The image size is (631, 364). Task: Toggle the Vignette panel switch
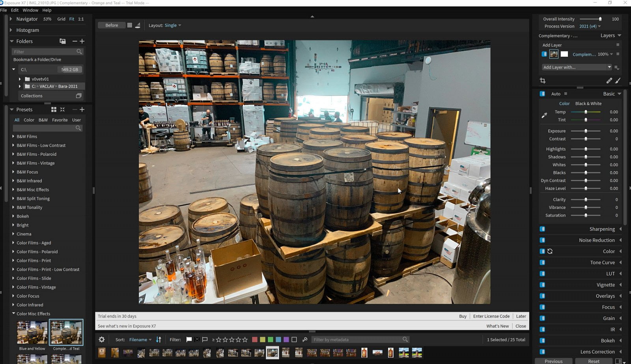(x=542, y=285)
